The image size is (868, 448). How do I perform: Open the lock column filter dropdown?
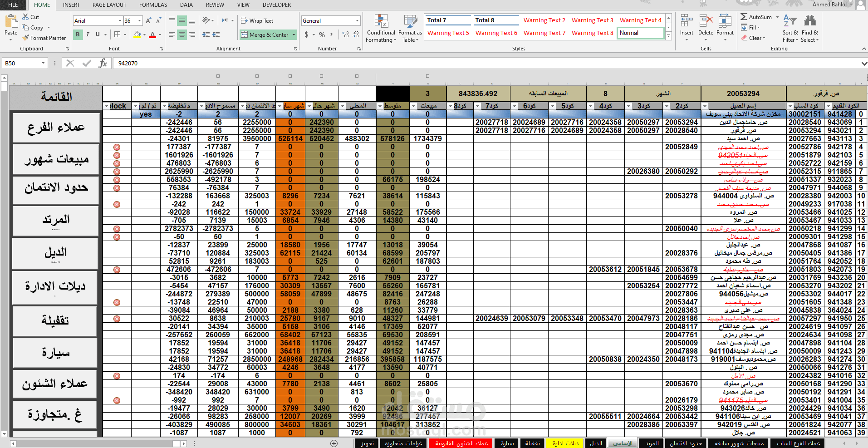click(x=106, y=106)
